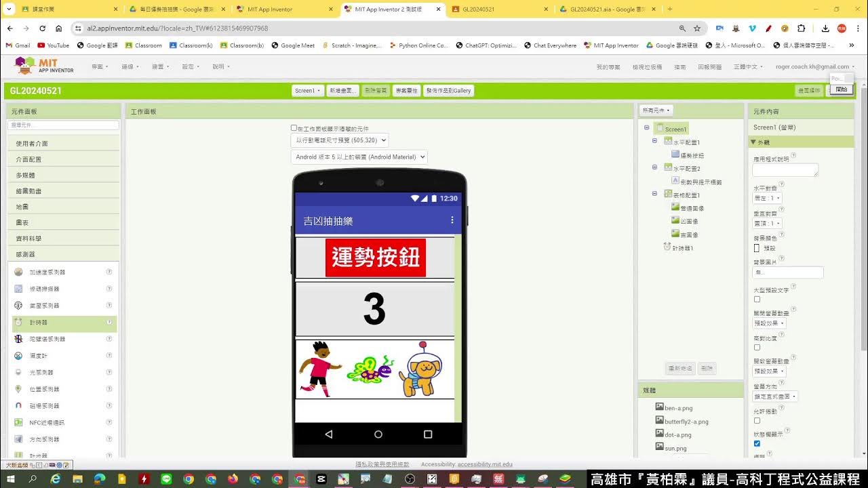868x488 pixels.
Task: Select the 位置感測器 location sensor icon
Action: 18,389
